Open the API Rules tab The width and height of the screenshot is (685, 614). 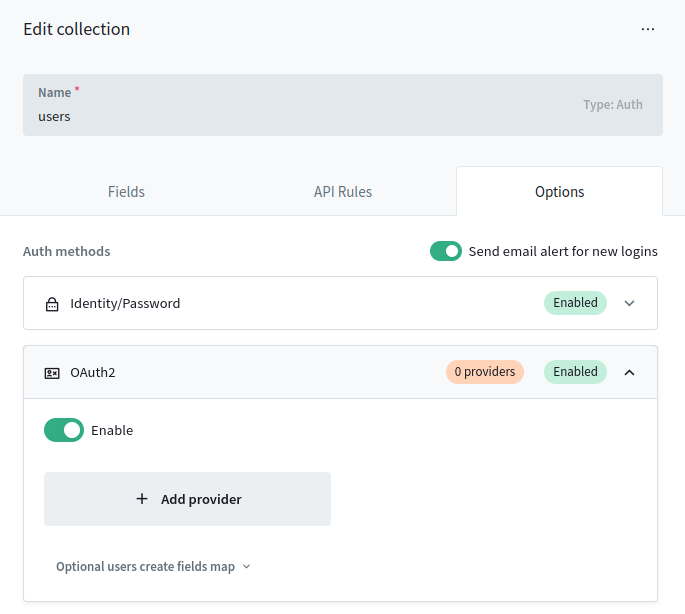click(343, 192)
